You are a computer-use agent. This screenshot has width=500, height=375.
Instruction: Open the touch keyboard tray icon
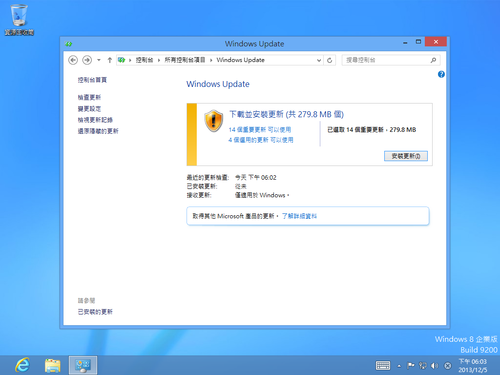point(383,366)
